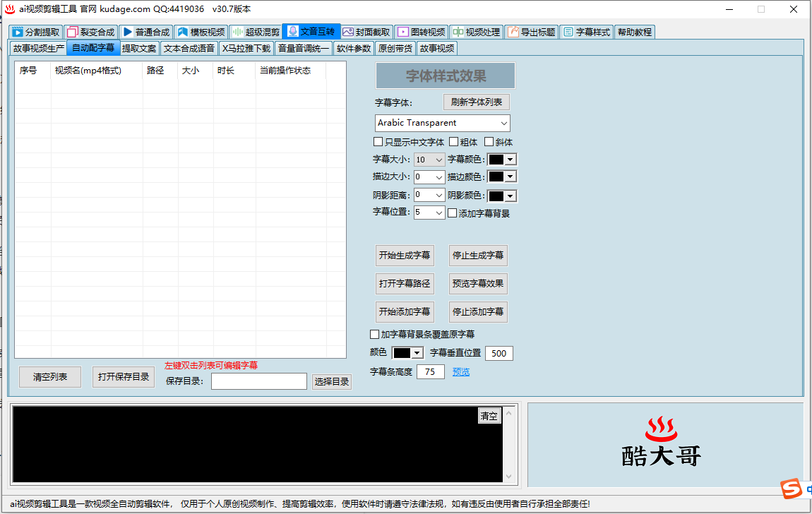Click the 描边颜色 black swatch
This screenshot has height=514, width=812.
click(x=496, y=177)
